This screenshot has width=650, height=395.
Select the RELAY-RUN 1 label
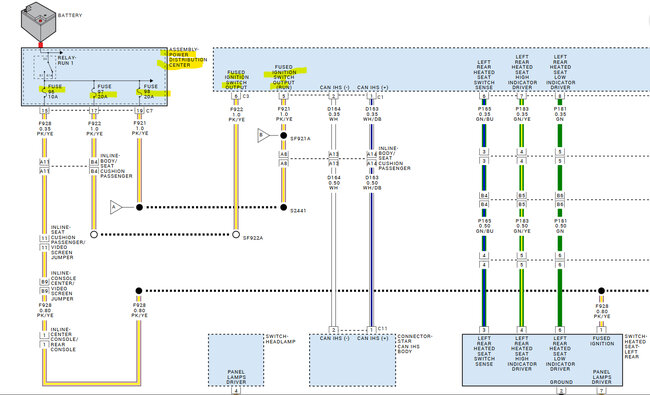point(67,61)
